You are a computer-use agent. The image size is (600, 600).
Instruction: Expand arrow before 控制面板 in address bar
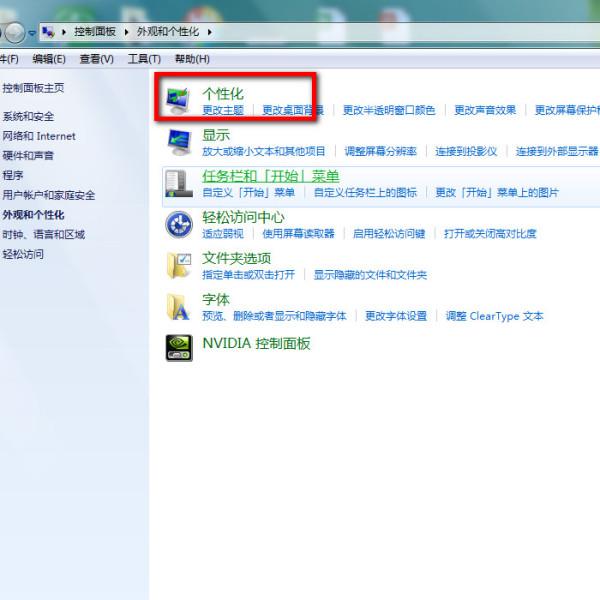[x=64, y=32]
